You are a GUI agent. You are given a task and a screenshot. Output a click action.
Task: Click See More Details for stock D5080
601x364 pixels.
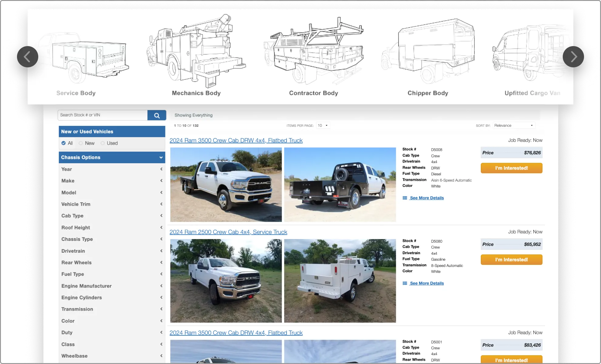click(426, 283)
